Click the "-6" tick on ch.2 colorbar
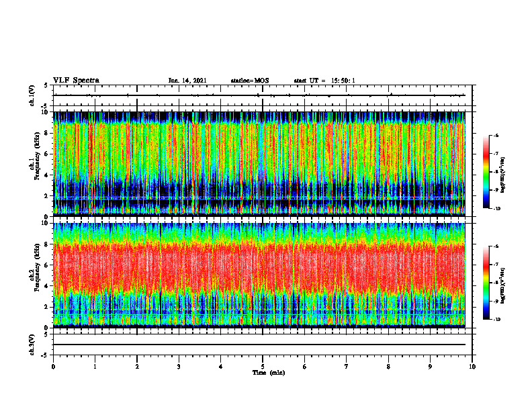 click(x=496, y=246)
